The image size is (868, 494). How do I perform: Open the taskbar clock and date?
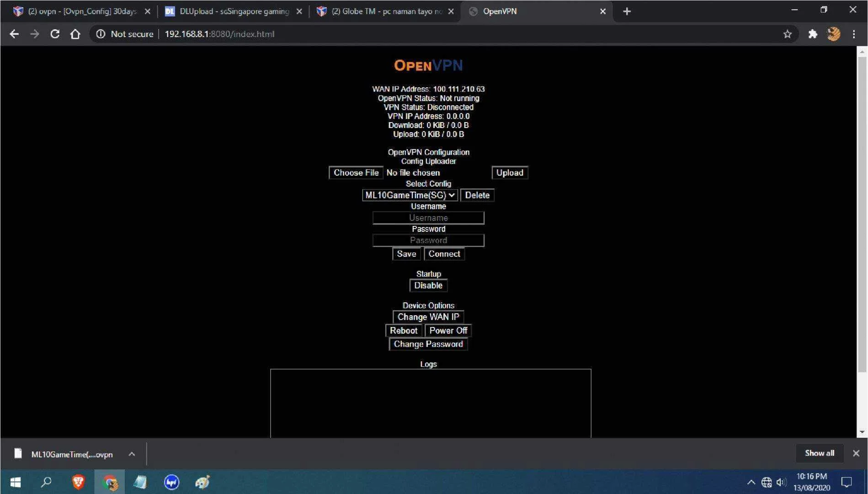pyautogui.click(x=812, y=482)
